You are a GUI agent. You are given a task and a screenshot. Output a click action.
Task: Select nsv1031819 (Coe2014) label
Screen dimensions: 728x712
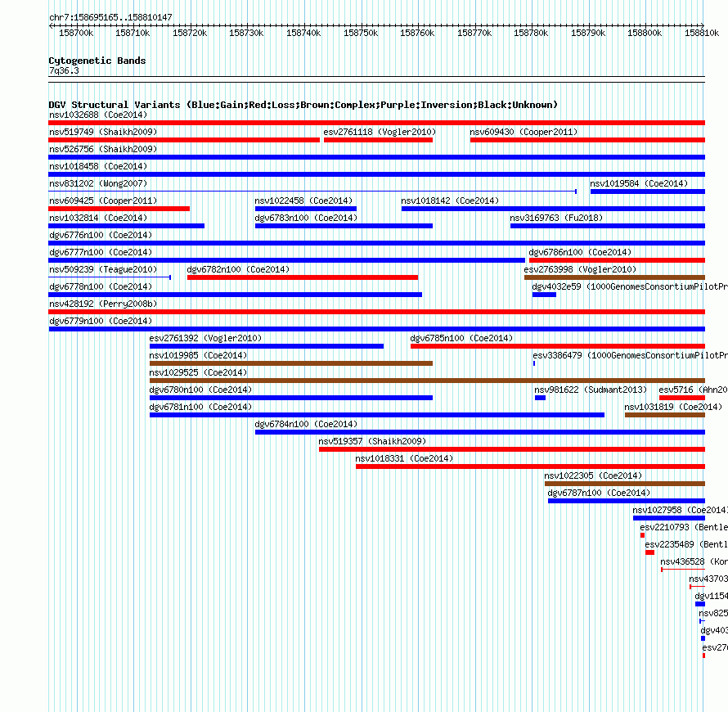[673, 407]
